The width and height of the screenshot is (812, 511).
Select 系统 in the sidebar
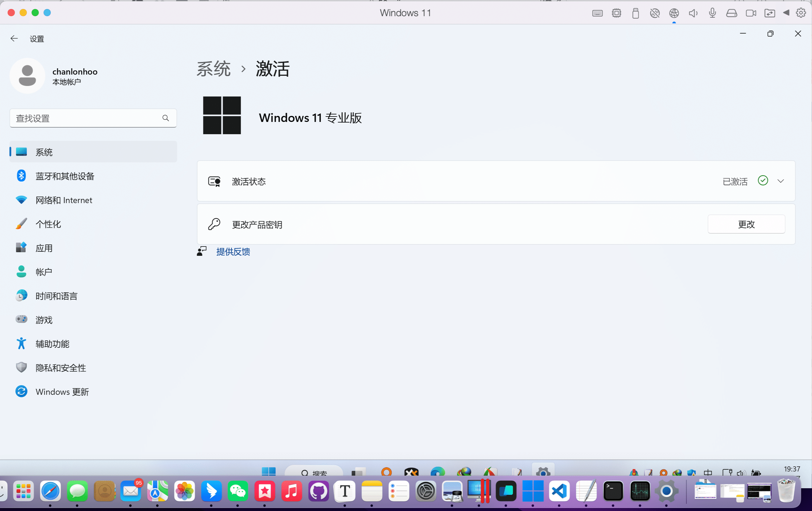[93, 152]
